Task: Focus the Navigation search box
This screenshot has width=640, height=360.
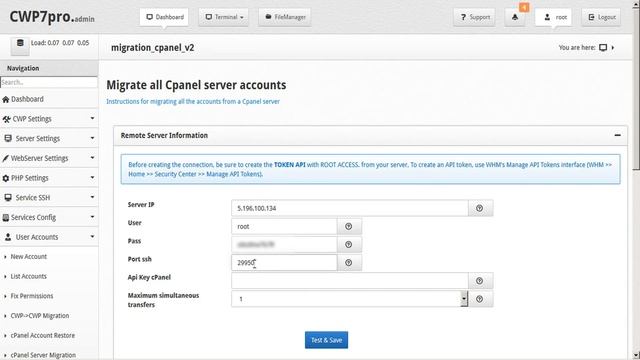Action: pos(49,82)
